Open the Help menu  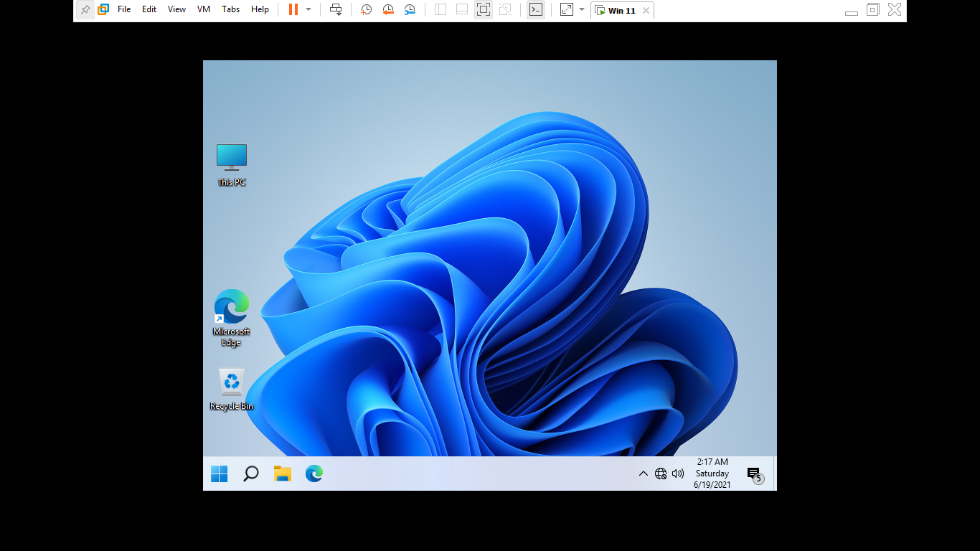[x=260, y=10]
